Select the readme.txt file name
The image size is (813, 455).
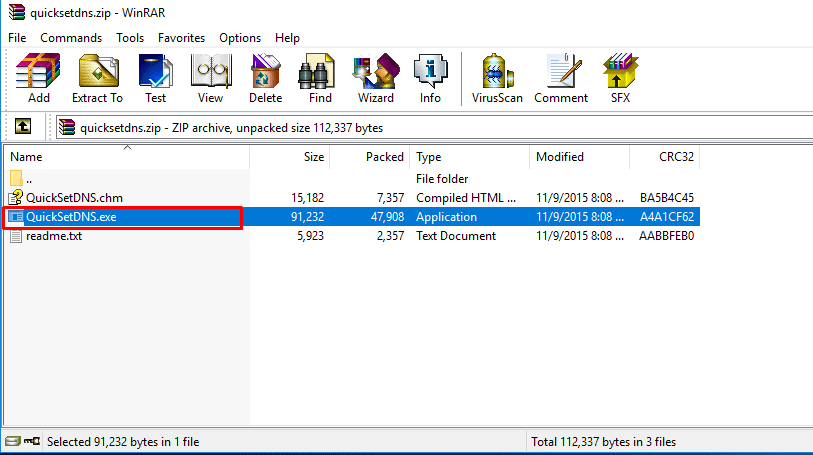point(54,236)
